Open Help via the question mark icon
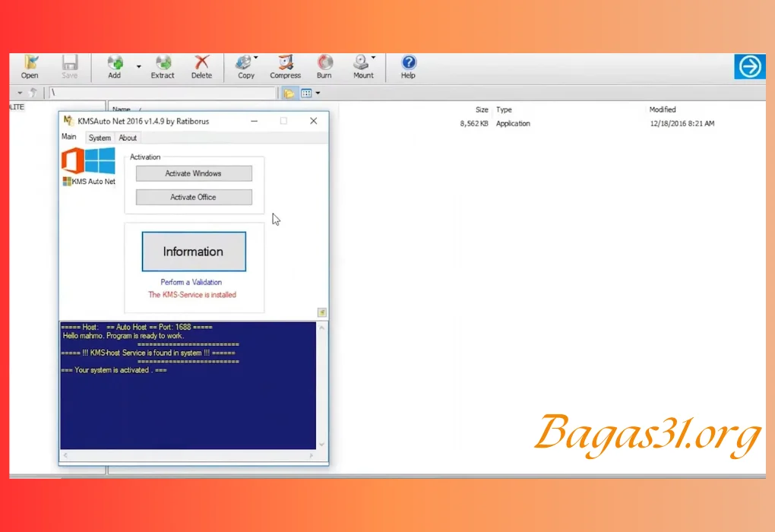The height and width of the screenshot is (532, 775). (408, 67)
